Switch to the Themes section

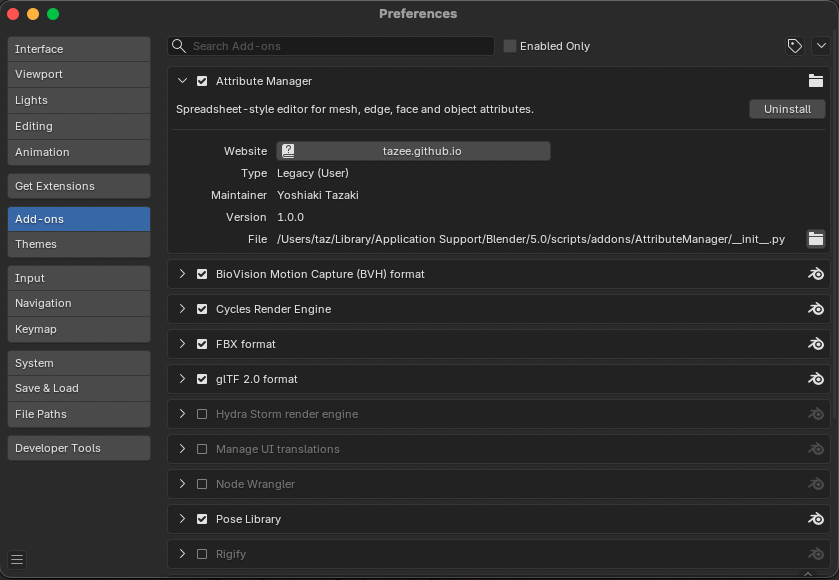[x=78, y=244]
